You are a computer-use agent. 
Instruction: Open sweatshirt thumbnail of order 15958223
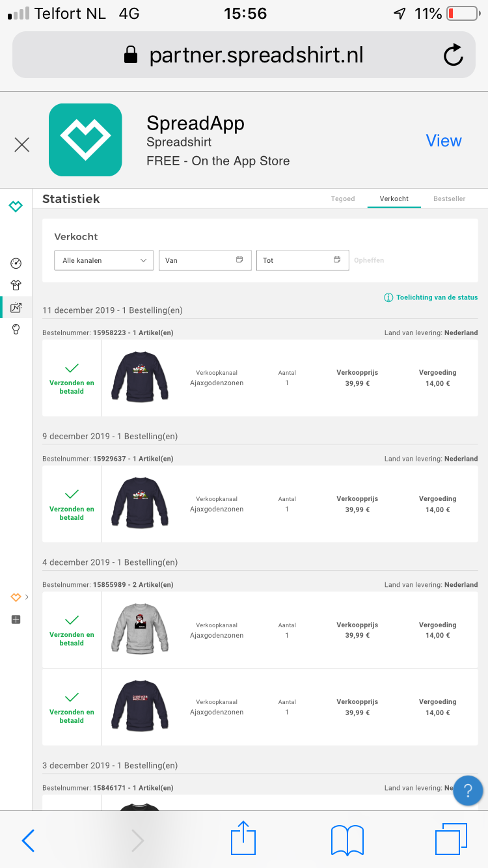139,377
